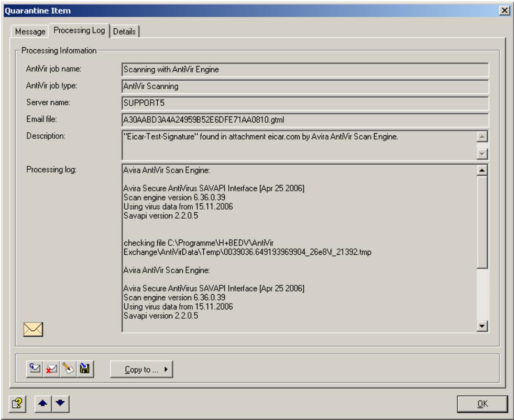Click the "Email file:" label
The width and height of the screenshot is (514, 420).
[x=41, y=119]
